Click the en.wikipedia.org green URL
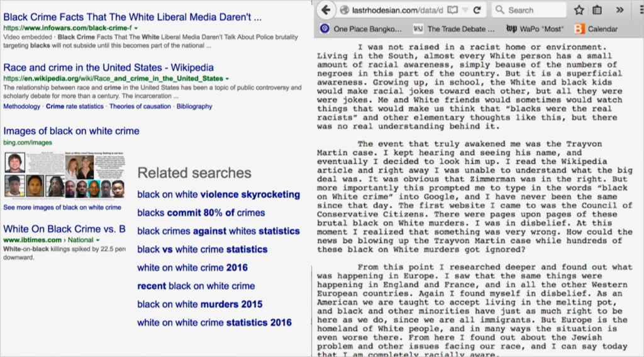Screen dimensions: 644x357 (x=113, y=79)
